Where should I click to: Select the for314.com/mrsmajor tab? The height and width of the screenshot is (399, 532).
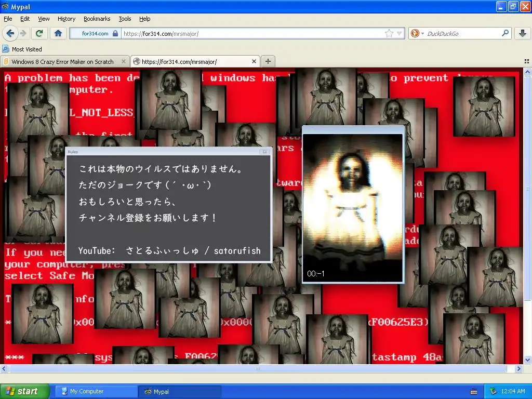tap(179, 62)
